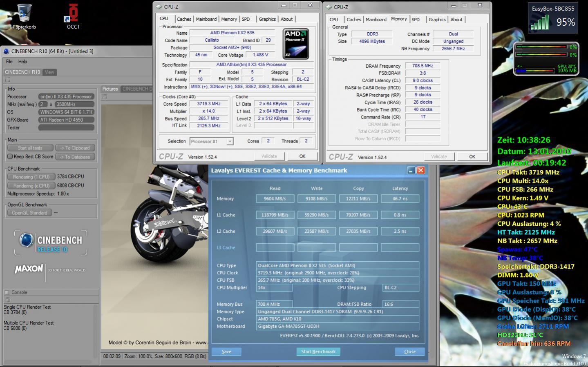588x367 pixels.
Task: Click the GFX-Board field ATI Radeon HD 4550
Action: point(67,120)
